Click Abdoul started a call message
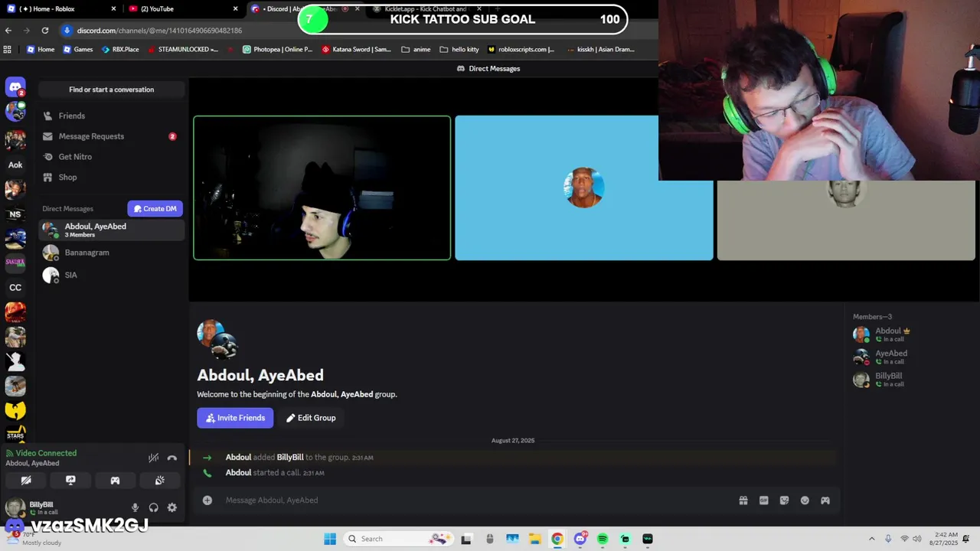980x551 pixels. click(x=275, y=473)
